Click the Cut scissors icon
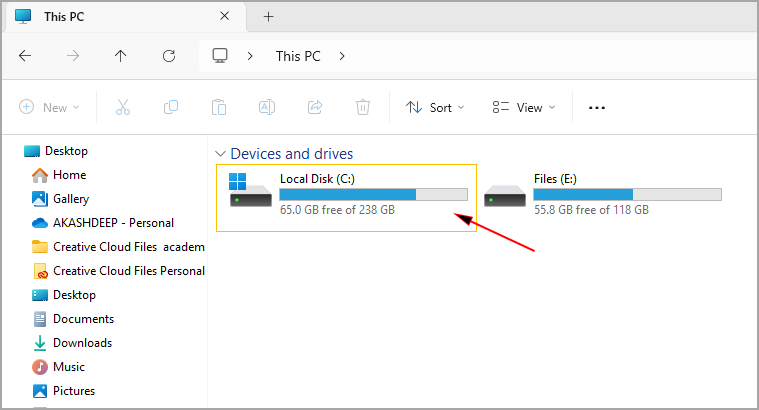 click(122, 107)
